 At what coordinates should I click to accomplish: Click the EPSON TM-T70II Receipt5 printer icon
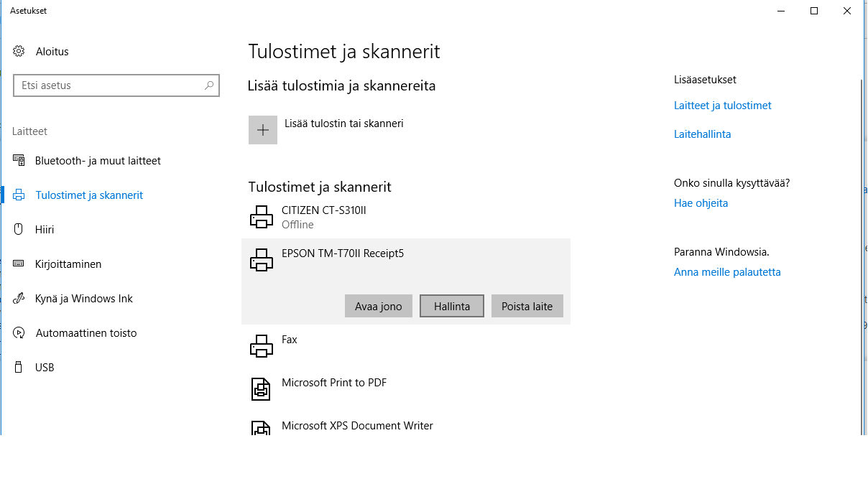click(262, 260)
